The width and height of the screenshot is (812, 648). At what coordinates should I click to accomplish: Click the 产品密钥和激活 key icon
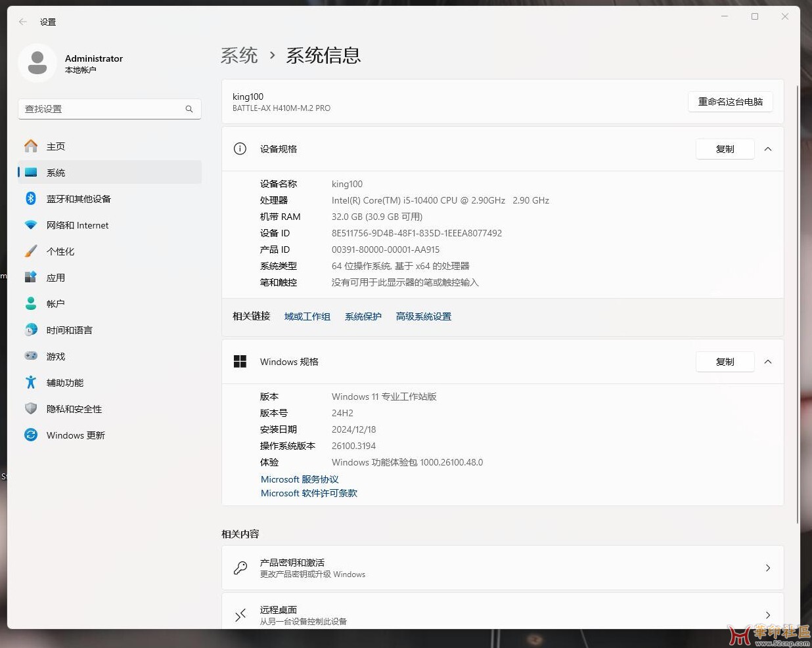(x=240, y=568)
